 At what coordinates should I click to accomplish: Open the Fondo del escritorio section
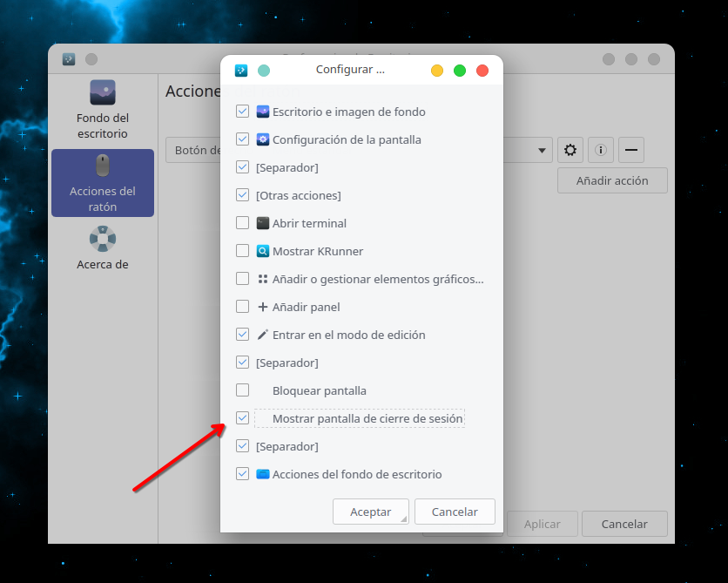pos(103,110)
